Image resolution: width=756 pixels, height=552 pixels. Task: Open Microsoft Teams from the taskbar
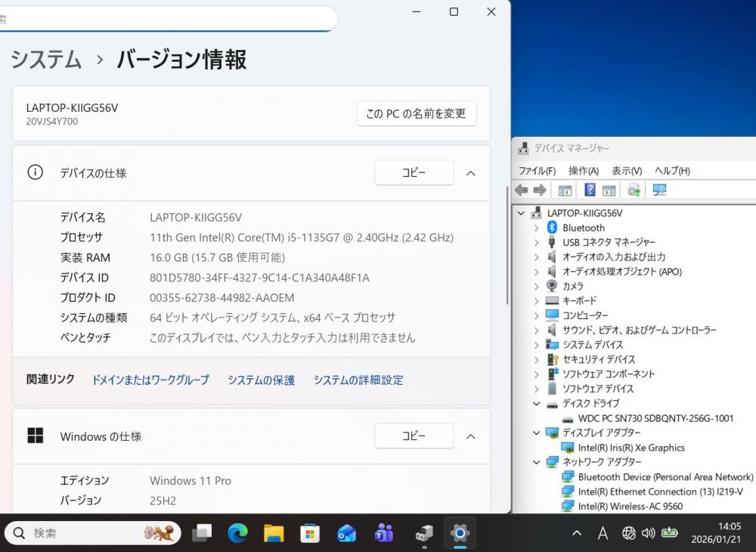(383, 534)
